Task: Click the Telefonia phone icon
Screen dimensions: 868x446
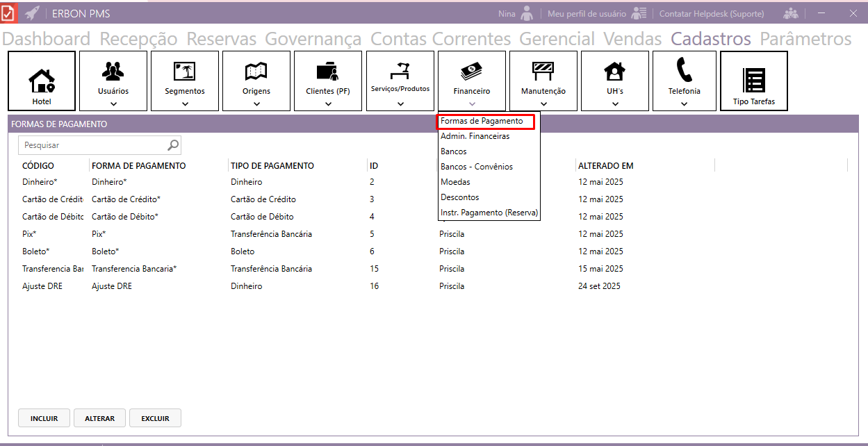Action: click(684, 70)
